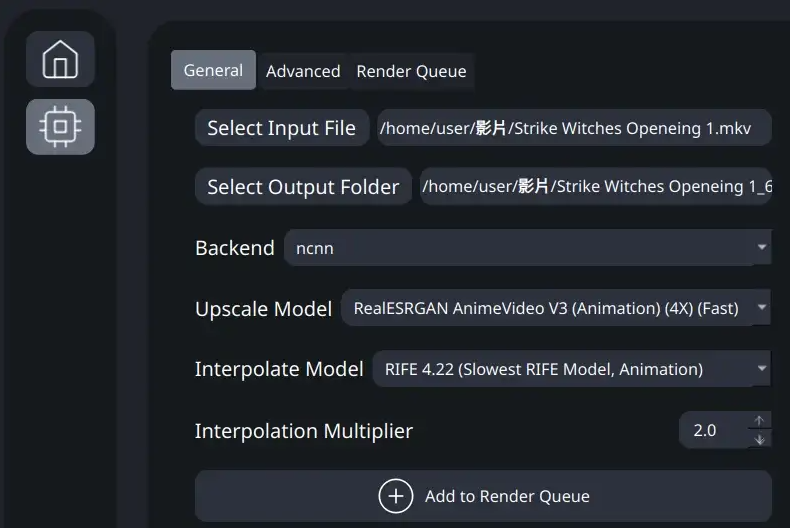Click the input file path text field
This screenshot has height=528, width=790.
click(x=574, y=128)
